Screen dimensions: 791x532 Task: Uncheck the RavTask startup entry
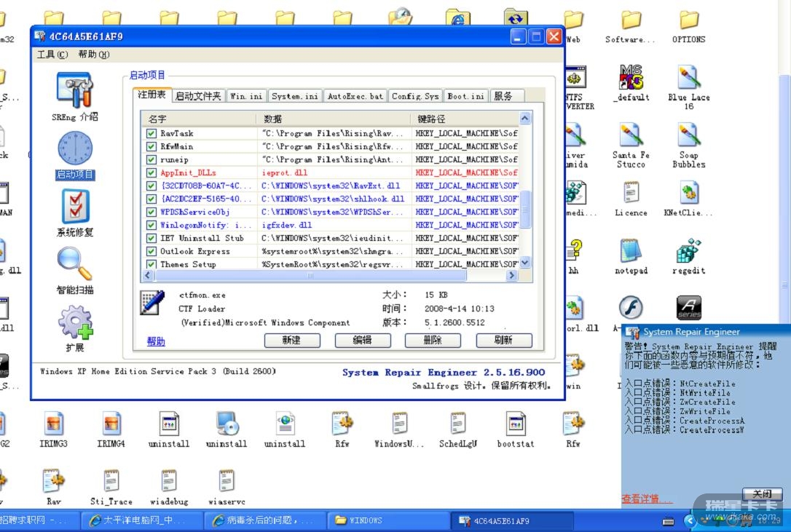pyautogui.click(x=151, y=133)
